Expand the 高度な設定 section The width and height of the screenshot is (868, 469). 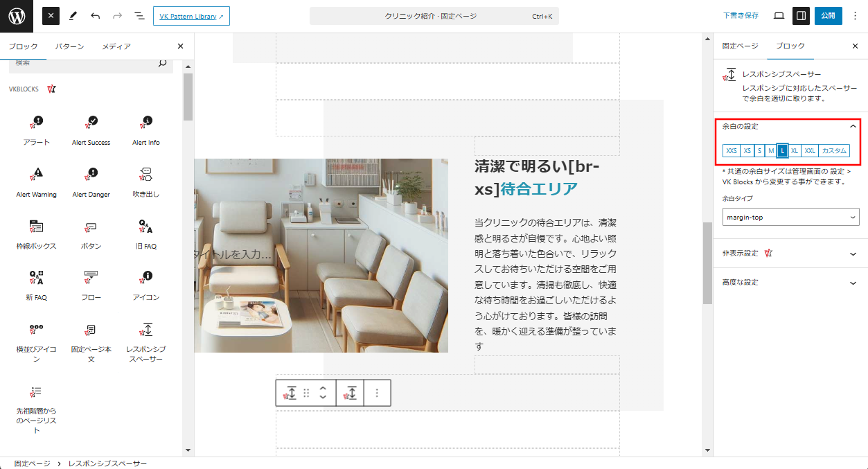(790, 283)
